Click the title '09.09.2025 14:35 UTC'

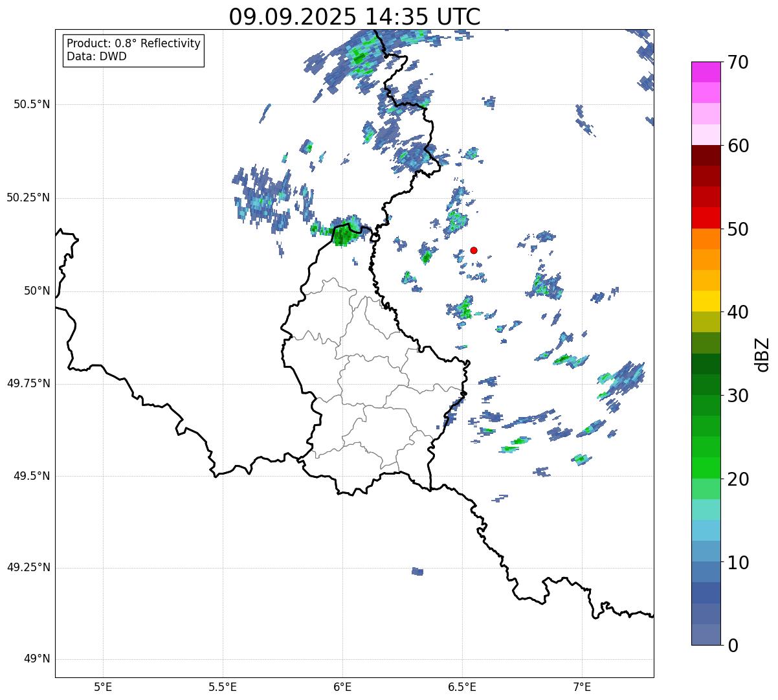coord(355,16)
